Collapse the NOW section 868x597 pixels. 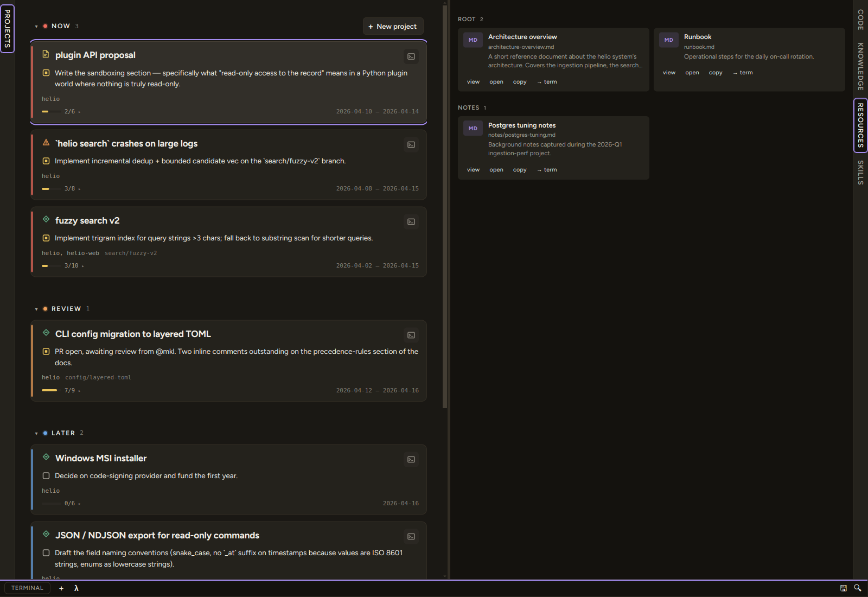coord(36,27)
